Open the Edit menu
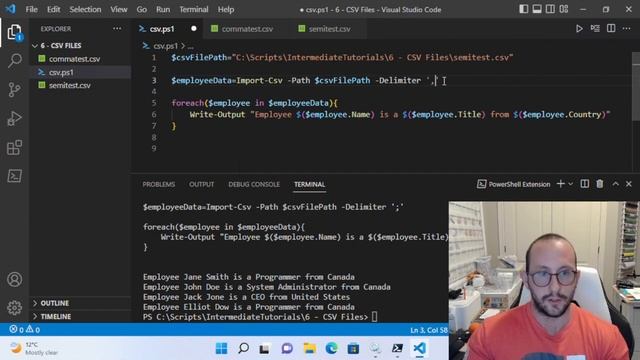Screen dimensions: 640x360 click(x=53, y=9)
